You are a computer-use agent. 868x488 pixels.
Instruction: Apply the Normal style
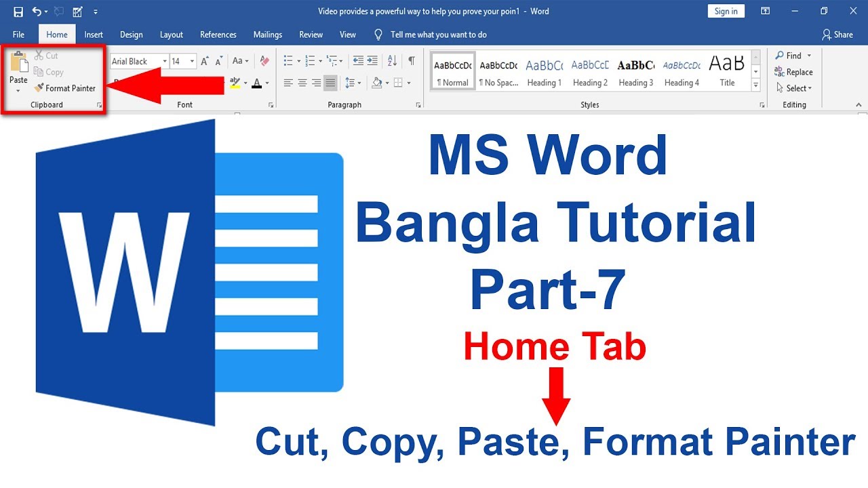(x=453, y=71)
